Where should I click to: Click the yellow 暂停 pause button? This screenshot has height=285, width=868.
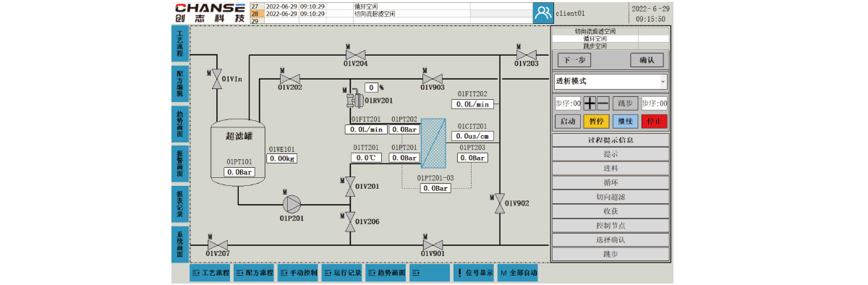point(597,122)
